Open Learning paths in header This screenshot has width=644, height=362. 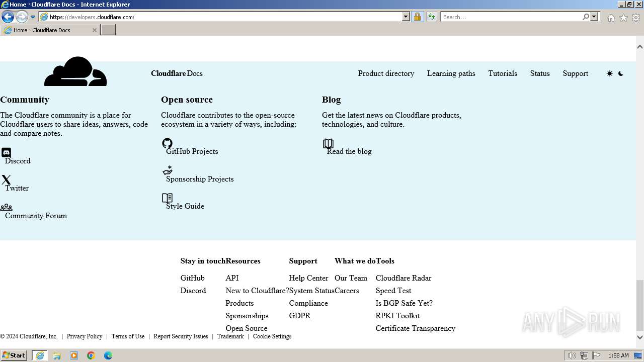click(451, 73)
